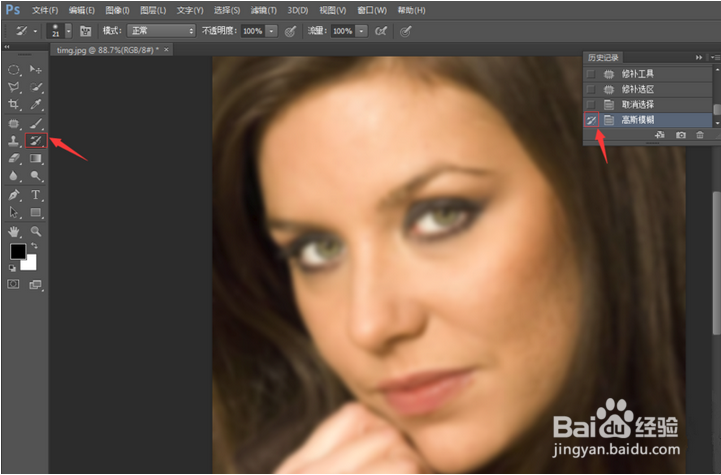Select the Patch tool in toolbox
Screen dimensions: 721x475
pos(14,123)
